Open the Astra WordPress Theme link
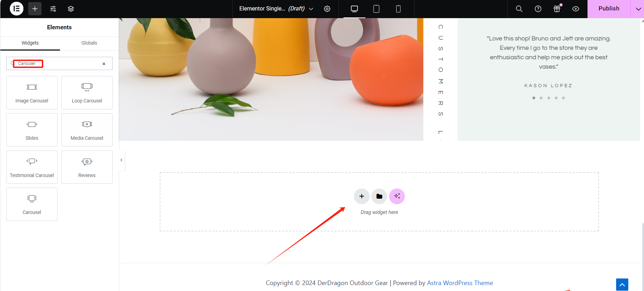Image resolution: width=644 pixels, height=291 pixels. (x=460, y=283)
